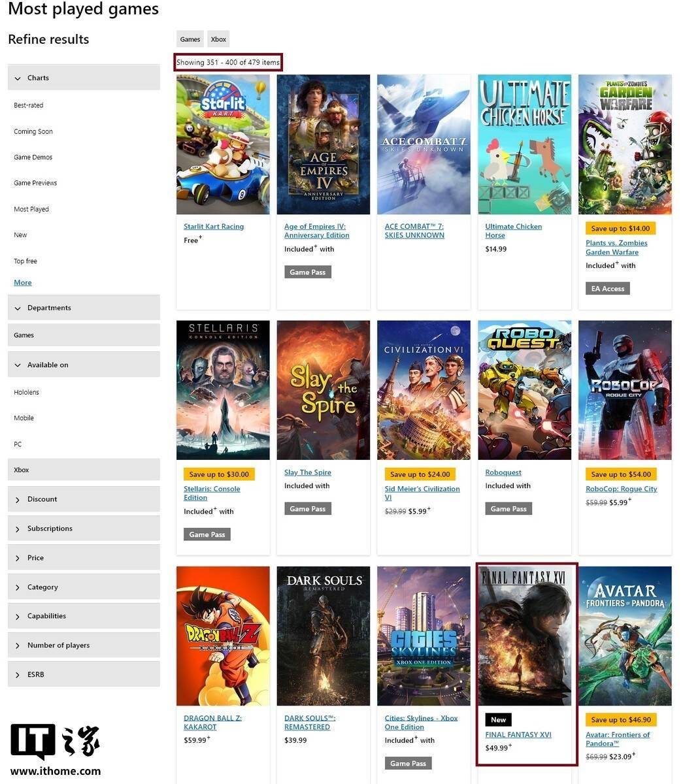Click EA Access badge under Garden Warfare
683x784 pixels.
click(608, 288)
